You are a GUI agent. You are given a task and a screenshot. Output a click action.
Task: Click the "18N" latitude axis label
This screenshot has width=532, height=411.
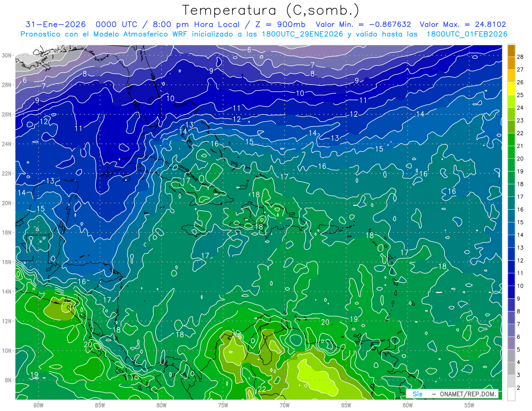click(7, 232)
